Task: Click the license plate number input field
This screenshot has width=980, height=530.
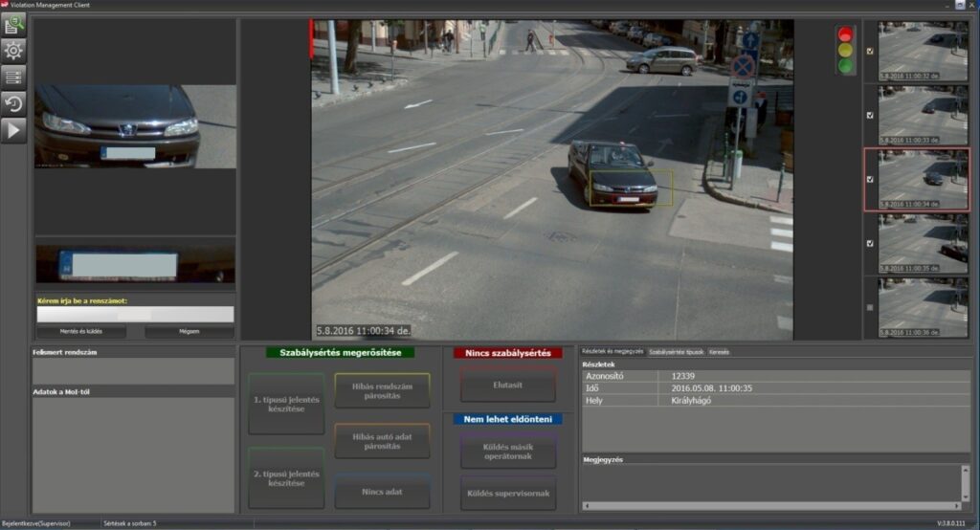Action: (x=134, y=314)
